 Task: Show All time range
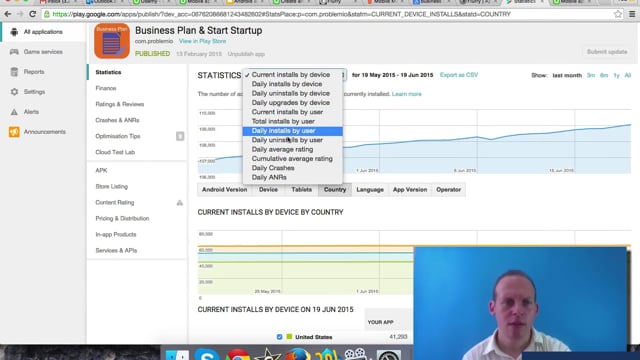coord(628,76)
